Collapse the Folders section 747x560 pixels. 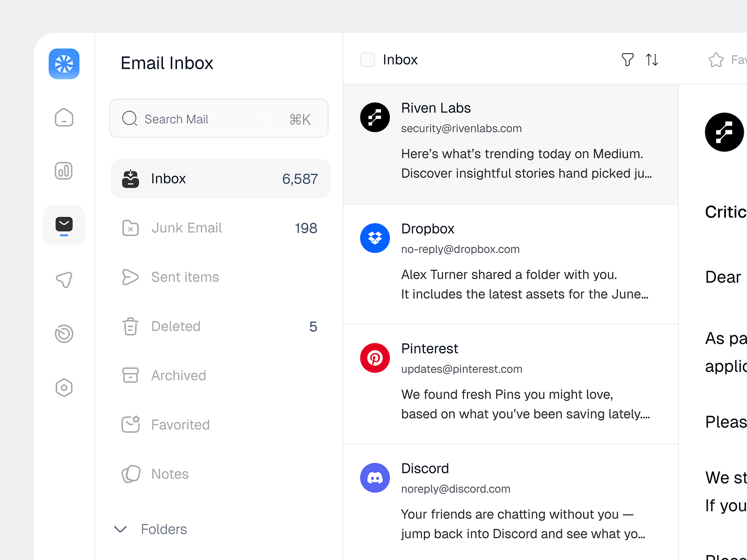click(120, 530)
